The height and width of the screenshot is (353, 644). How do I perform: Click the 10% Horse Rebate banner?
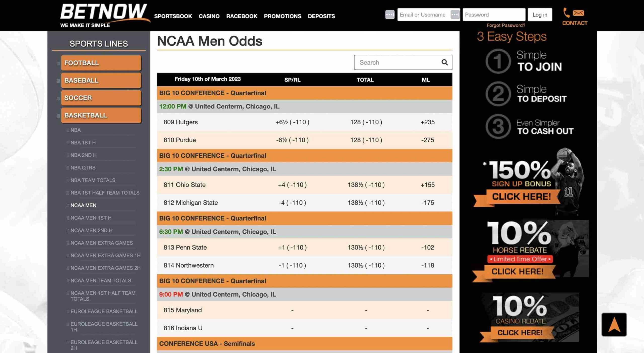tap(530, 252)
